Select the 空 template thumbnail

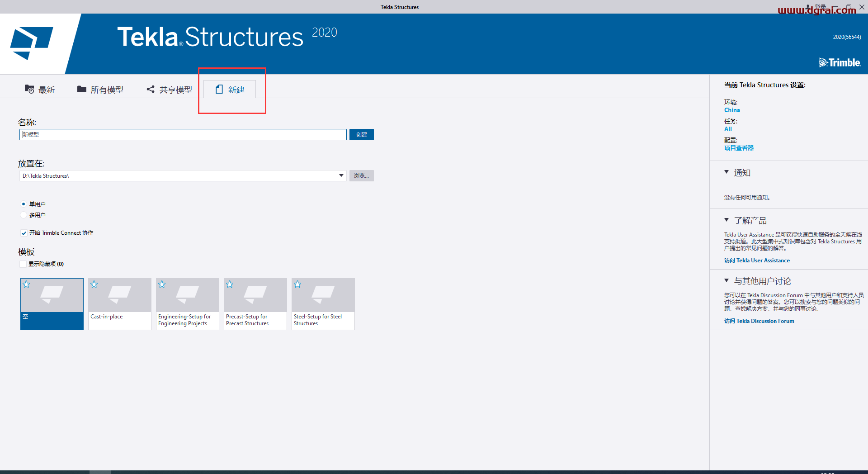coord(52,304)
